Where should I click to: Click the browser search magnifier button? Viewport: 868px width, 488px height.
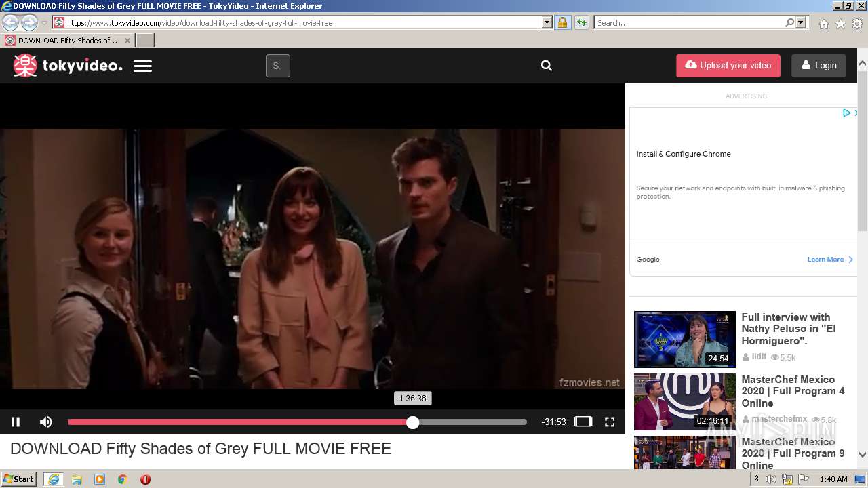click(x=789, y=22)
